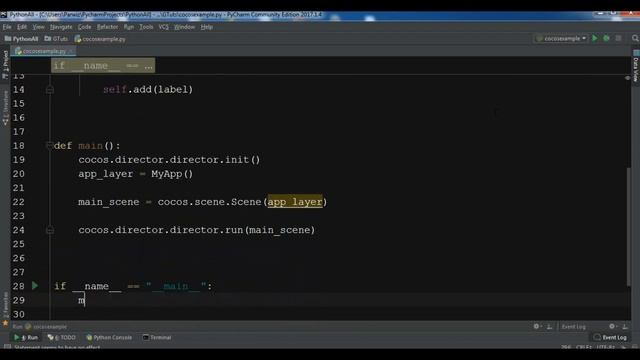The height and width of the screenshot is (360, 640).
Task: Open the Event Log button at bottom right
Action: click(x=610, y=338)
